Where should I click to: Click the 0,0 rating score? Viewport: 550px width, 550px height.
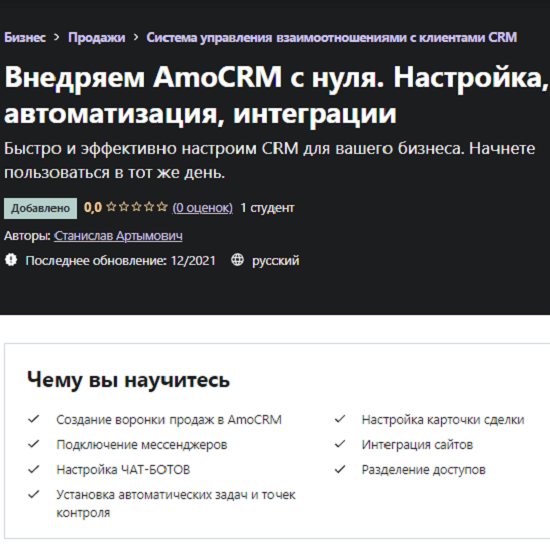pos(93,207)
